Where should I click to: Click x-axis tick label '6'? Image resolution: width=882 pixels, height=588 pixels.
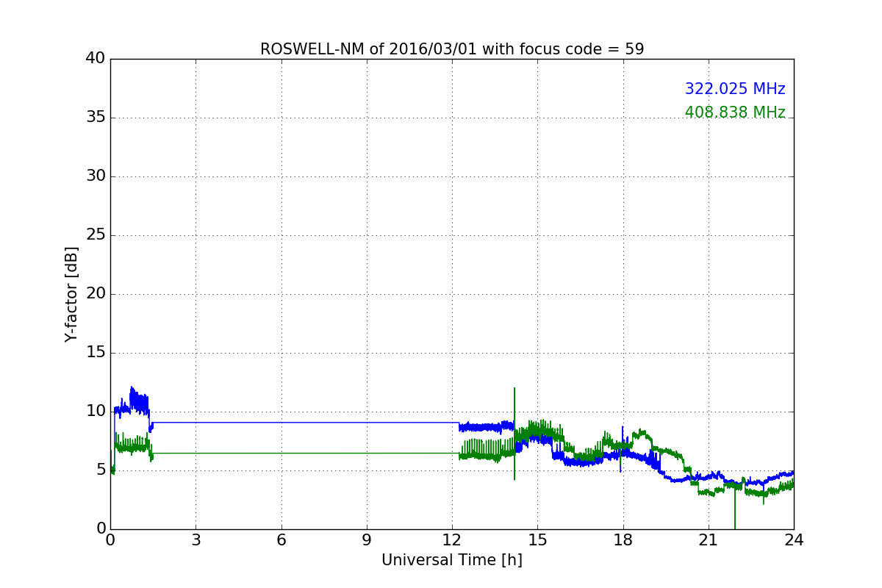click(281, 540)
